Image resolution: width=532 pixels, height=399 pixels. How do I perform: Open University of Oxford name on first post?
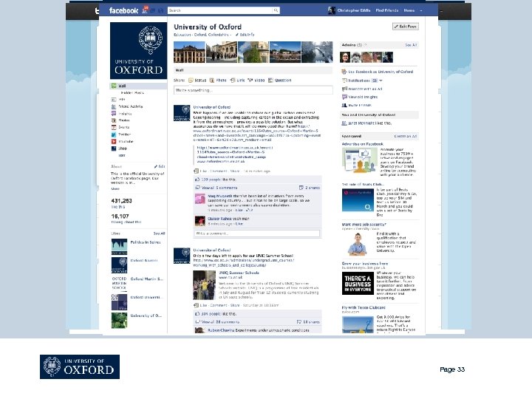(x=212, y=107)
